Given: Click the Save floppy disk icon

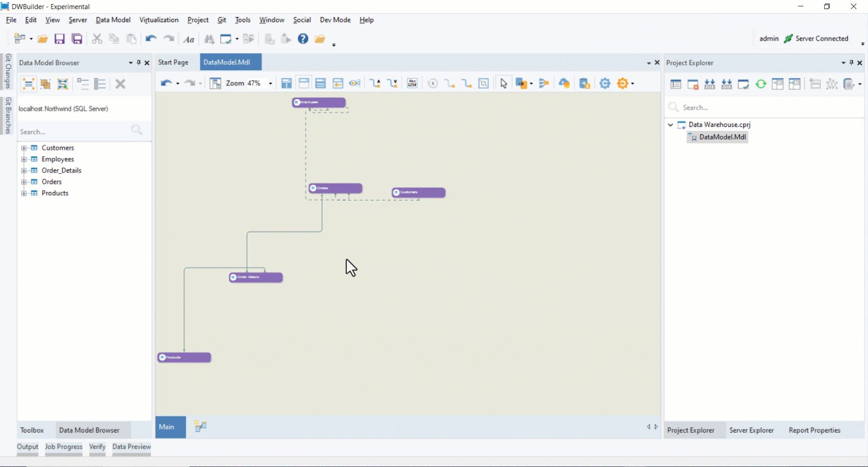Looking at the screenshot, I should 60,39.
